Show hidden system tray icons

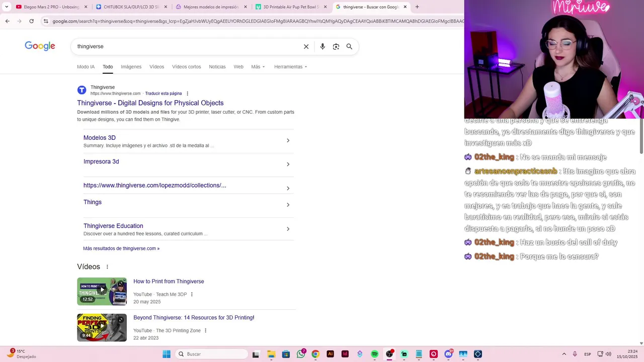click(564, 354)
